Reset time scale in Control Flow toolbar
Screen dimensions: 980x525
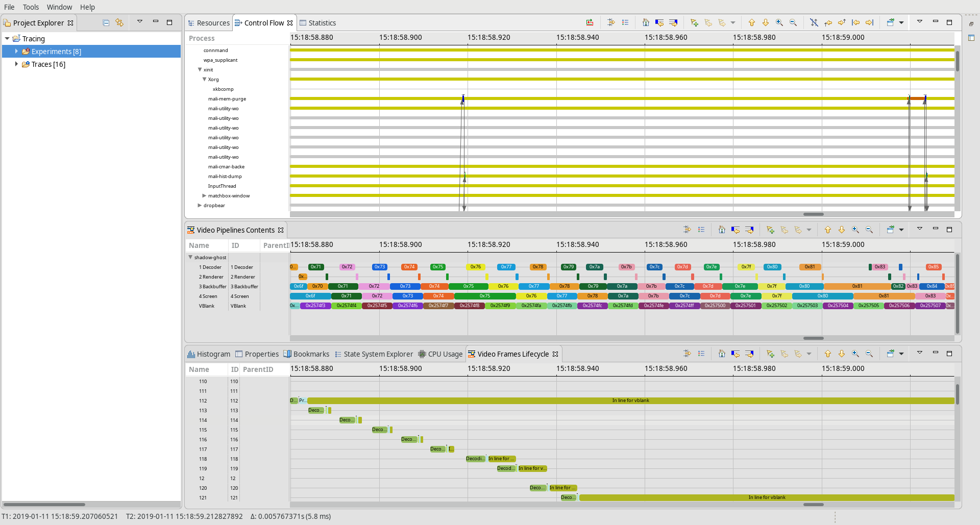click(x=646, y=22)
